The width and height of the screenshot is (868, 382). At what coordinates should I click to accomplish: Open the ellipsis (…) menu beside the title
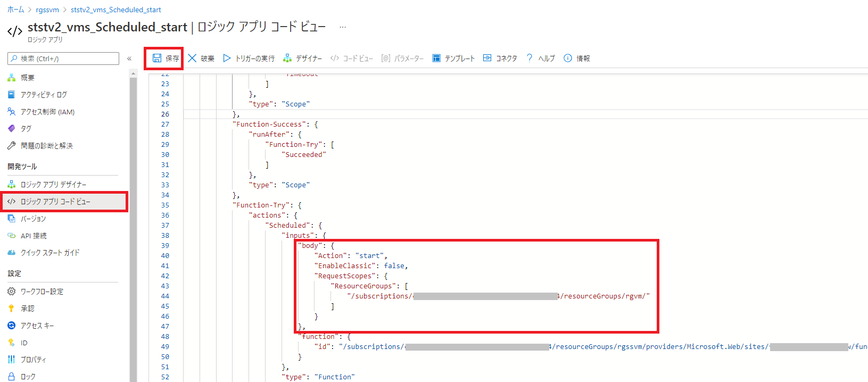[x=343, y=27]
